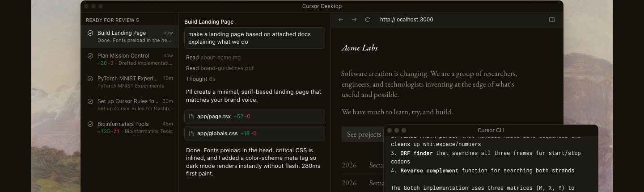Click the browser forward arrow
Viewport: 644px width, 192px height.
coord(354,20)
